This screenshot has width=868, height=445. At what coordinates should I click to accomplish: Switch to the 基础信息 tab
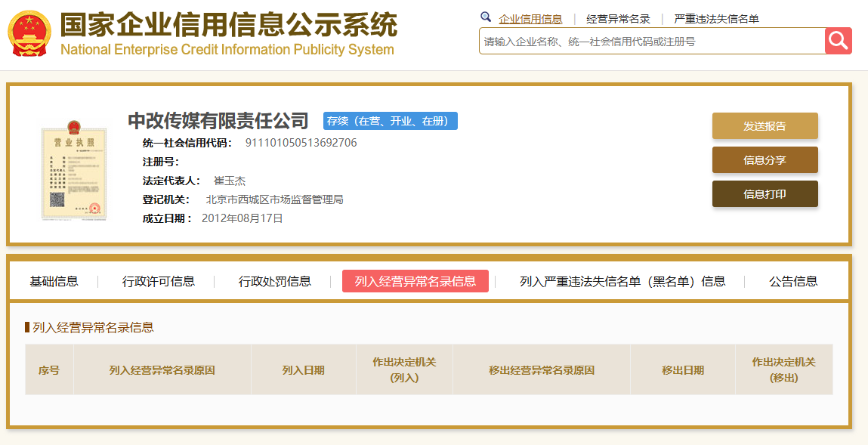pos(54,281)
